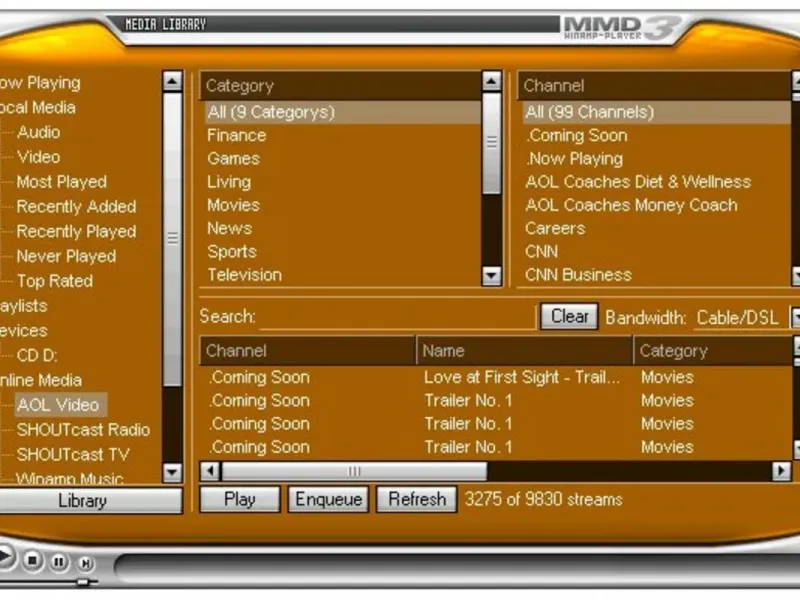Sort streams table by Channel column
Viewport: 800px width, 600px height.
point(308,351)
